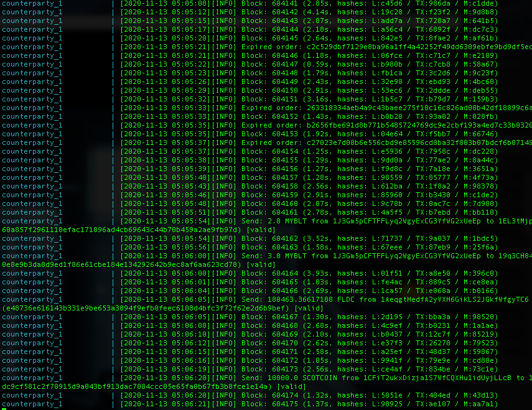This screenshot has height=410, width=532.
Task: Select block 604150 text
Action: pos(284,91)
